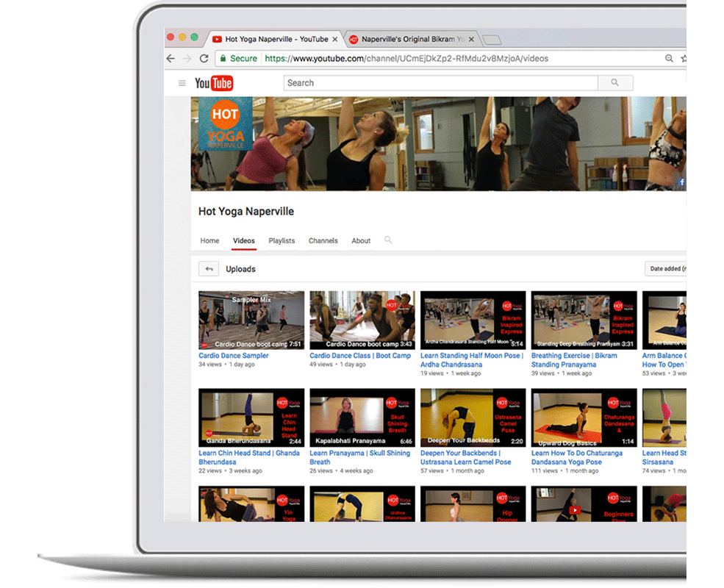Close the Hot Yoga Naperville YouTube tab
This screenshot has width=724, height=588.
pos(334,39)
